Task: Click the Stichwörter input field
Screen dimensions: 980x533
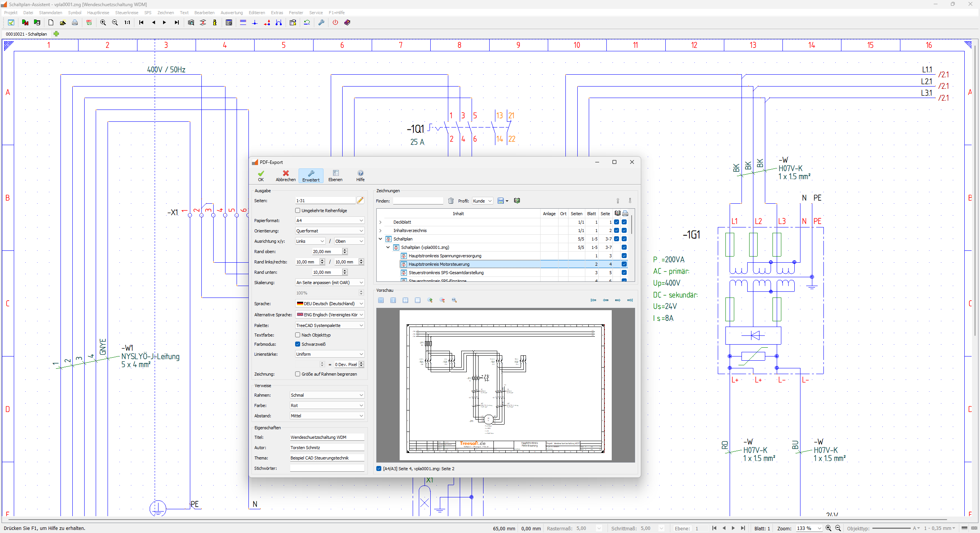Action: click(327, 468)
